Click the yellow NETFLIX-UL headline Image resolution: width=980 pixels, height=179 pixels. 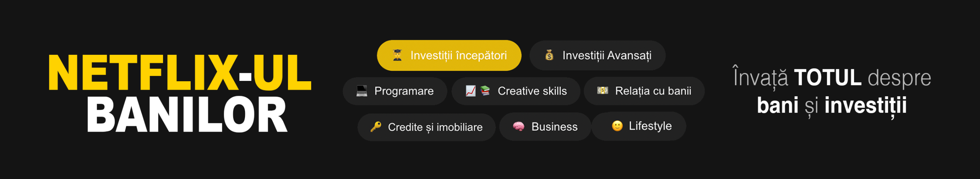(180, 72)
